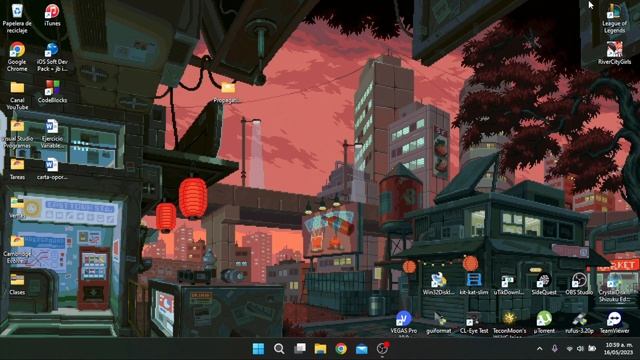Open the Windows Start menu
This screenshot has width=640, height=360.
tap(258, 349)
